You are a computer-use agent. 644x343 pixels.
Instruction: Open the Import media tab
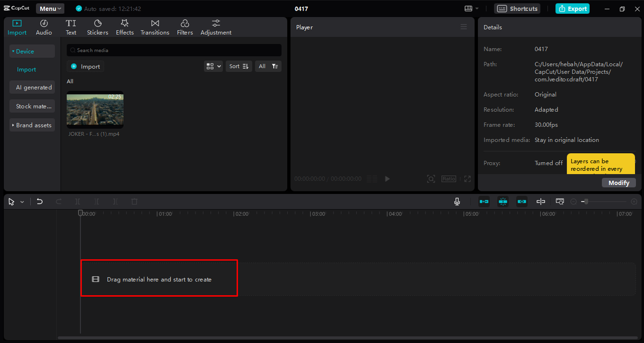(x=17, y=27)
